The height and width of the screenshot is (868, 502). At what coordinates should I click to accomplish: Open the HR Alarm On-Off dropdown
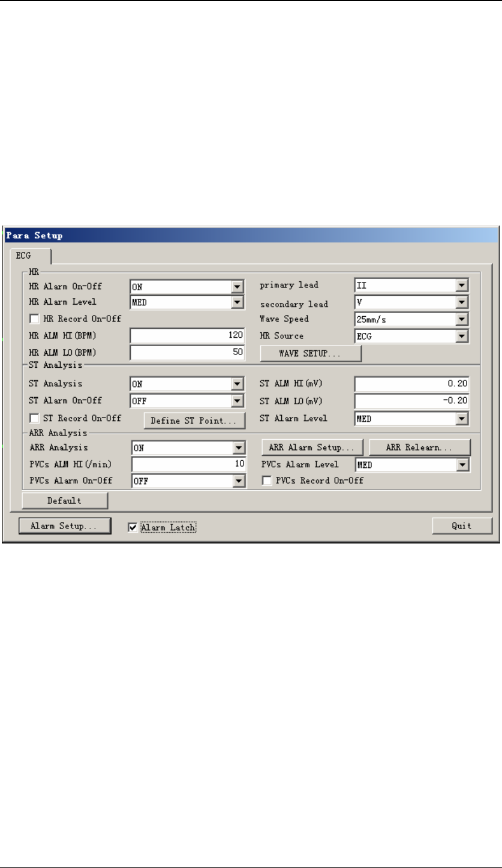pyautogui.click(x=187, y=286)
